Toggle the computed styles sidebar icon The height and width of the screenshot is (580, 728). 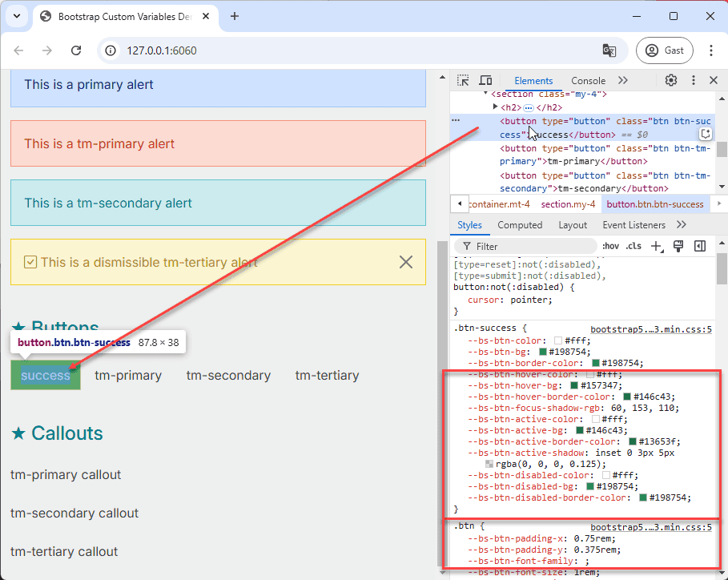point(700,246)
